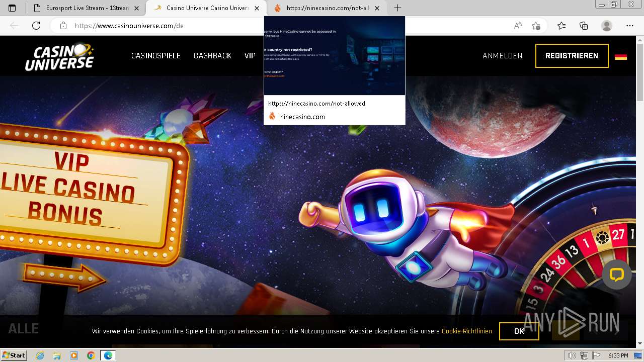644x362 pixels.
Task: Click the Windows Start button
Action: tap(14, 355)
